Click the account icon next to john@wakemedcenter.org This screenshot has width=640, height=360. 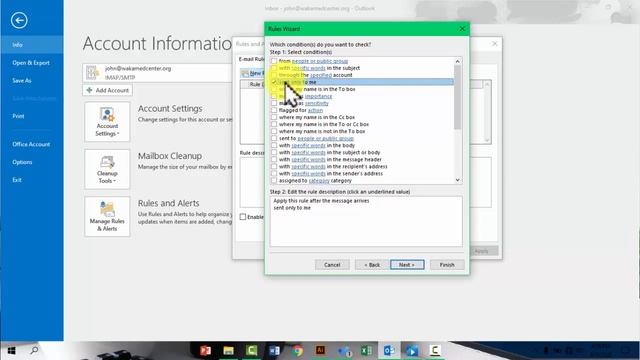pos(93,72)
